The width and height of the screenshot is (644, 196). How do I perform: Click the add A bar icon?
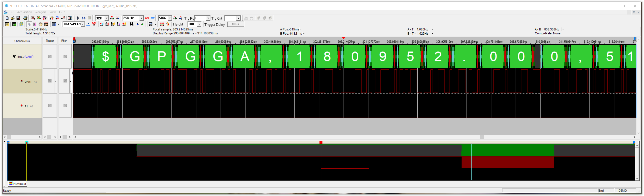(x=107, y=24)
